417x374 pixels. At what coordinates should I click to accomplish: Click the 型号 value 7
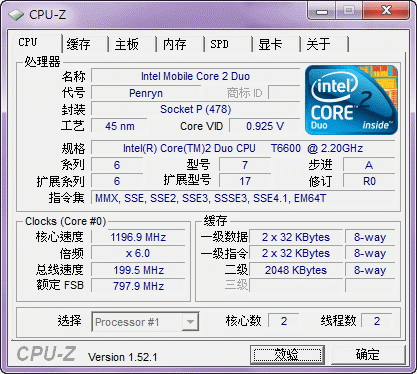[x=245, y=165]
